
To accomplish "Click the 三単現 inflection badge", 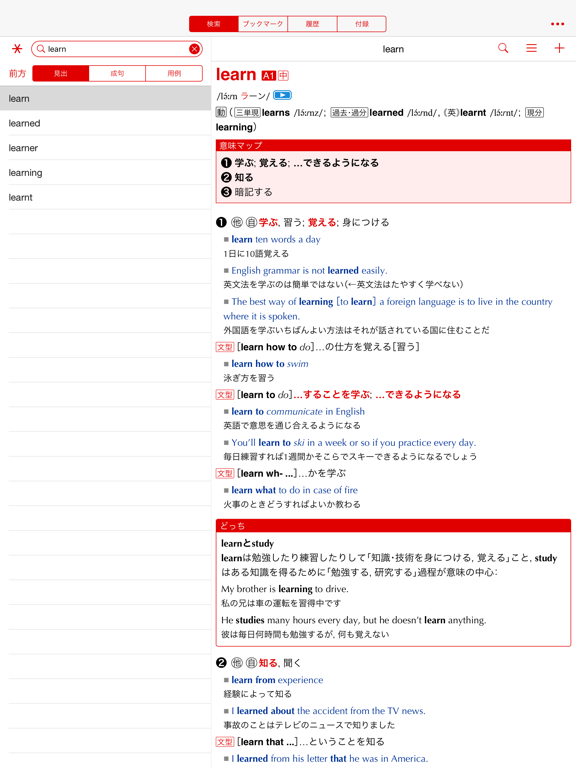I will tap(247, 113).
